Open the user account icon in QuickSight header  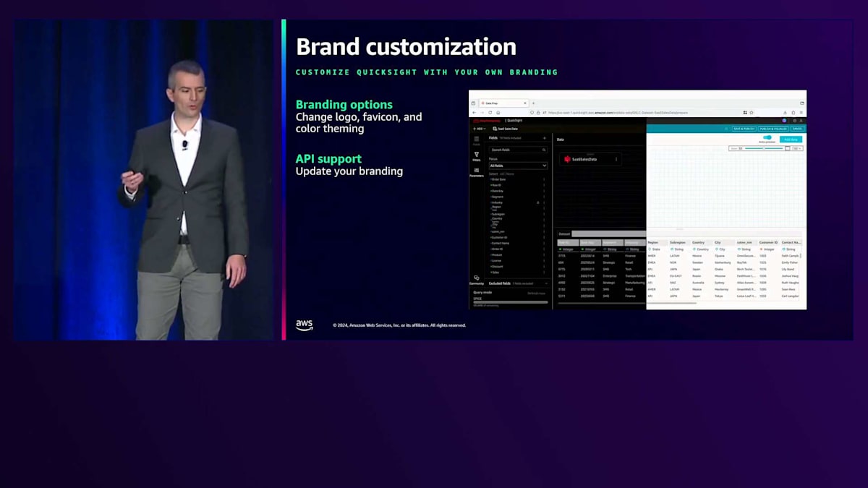(x=801, y=121)
